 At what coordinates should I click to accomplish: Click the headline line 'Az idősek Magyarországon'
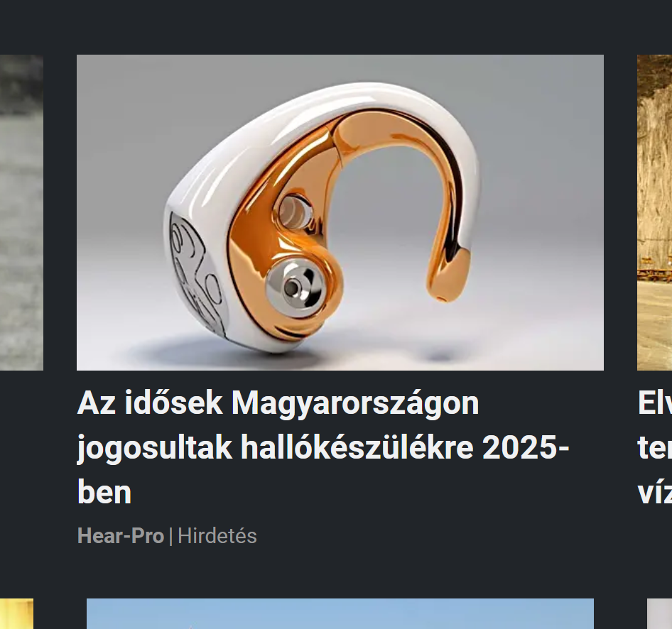(278, 403)
